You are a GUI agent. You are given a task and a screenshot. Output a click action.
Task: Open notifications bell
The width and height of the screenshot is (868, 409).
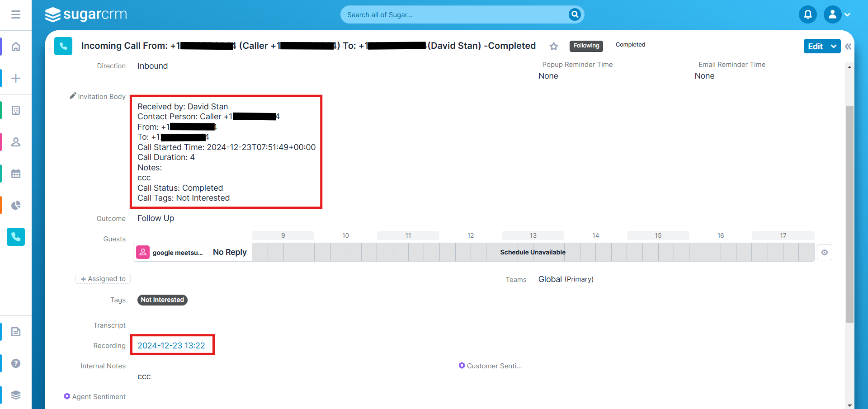[808, 14]
